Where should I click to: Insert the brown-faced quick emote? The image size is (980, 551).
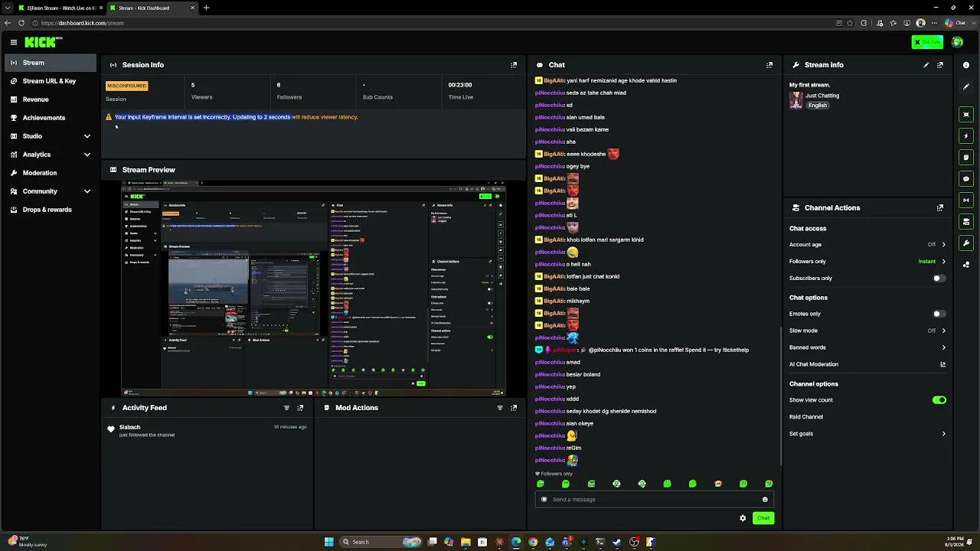pos(718,484)
